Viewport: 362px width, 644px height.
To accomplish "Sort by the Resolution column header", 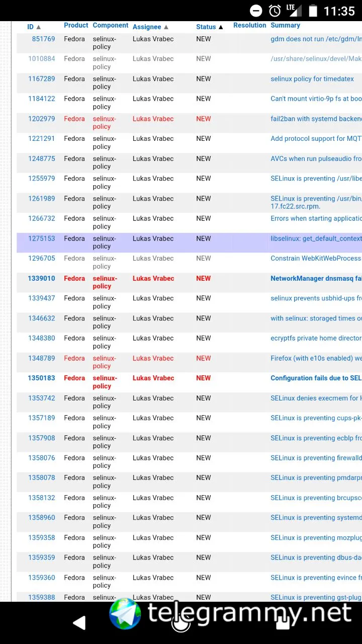I will (250, 25).
